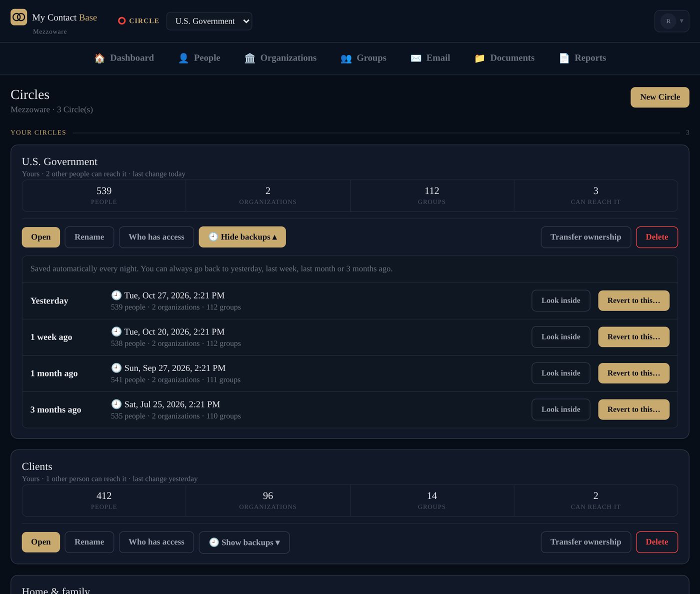Look inside the Yesterday backup
This screenshot has height=594, width=700.
(561, 300)
